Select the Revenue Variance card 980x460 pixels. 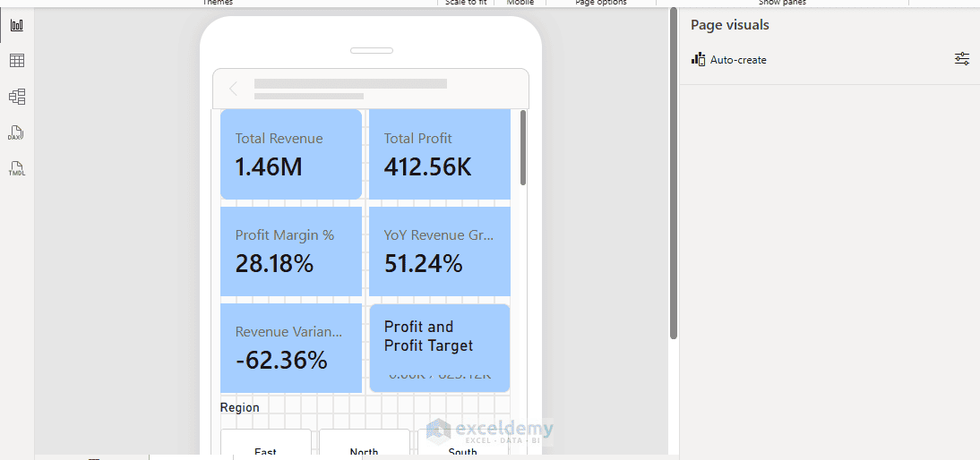291,348
